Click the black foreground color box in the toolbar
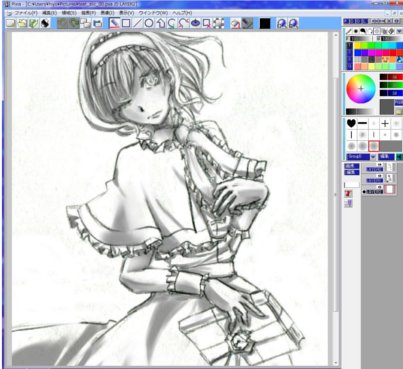 click(265, 23)
